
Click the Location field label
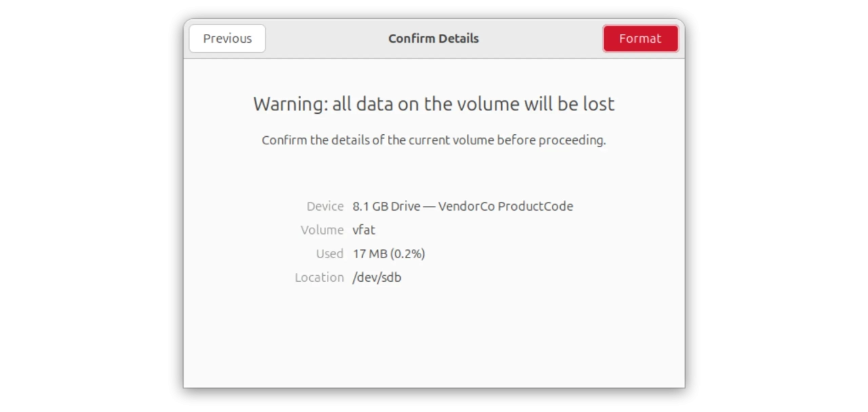coord(319,277)
